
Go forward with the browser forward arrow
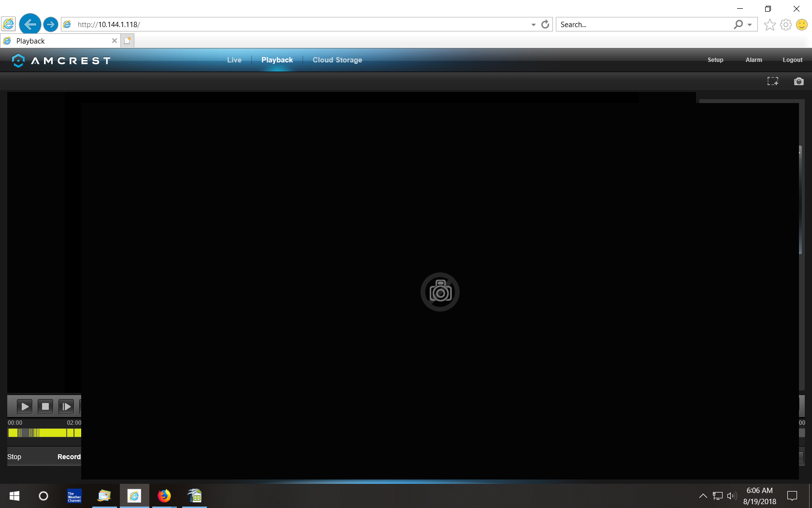(51, 24)
